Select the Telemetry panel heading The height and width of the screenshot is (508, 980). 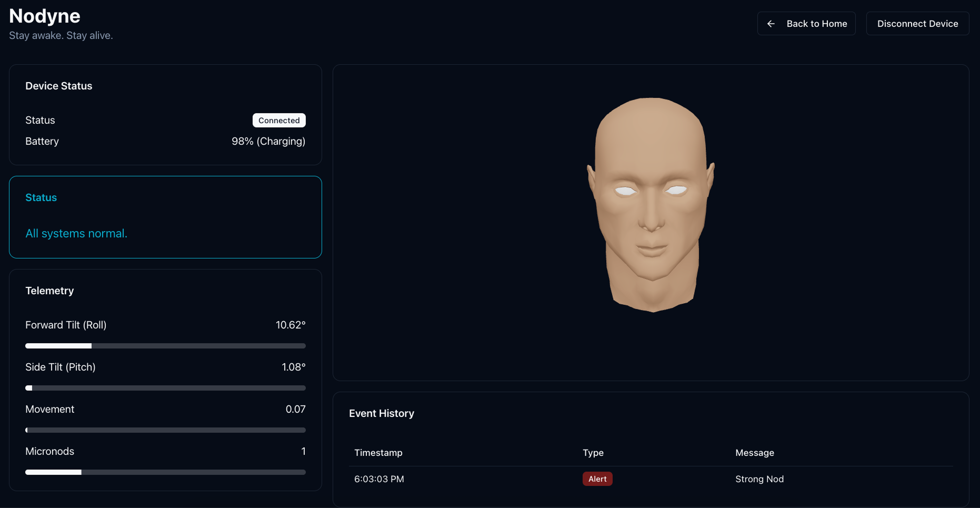[x=49, y=290]
